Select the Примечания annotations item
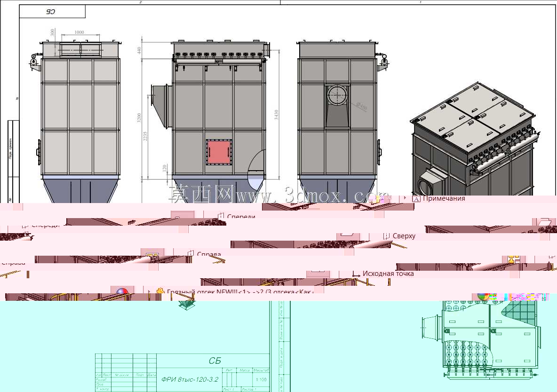 (444, 198)
